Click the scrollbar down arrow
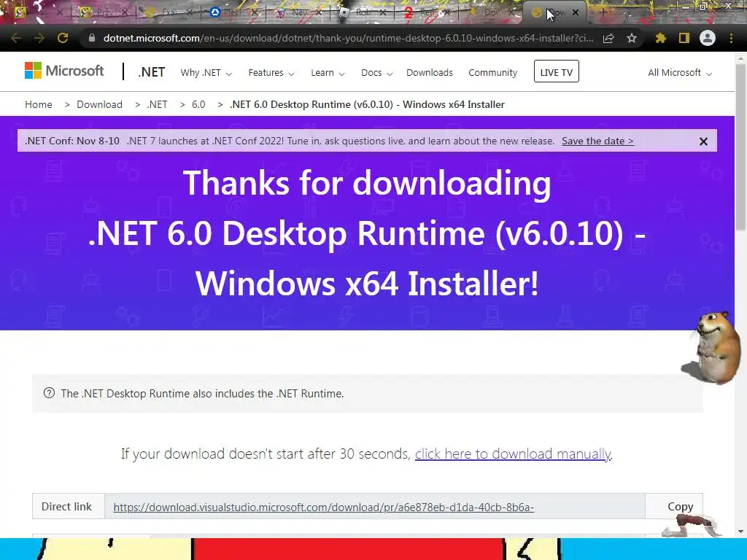Image resolution: width=747 pixels, height=560 pixels. [x=740, y=532]
